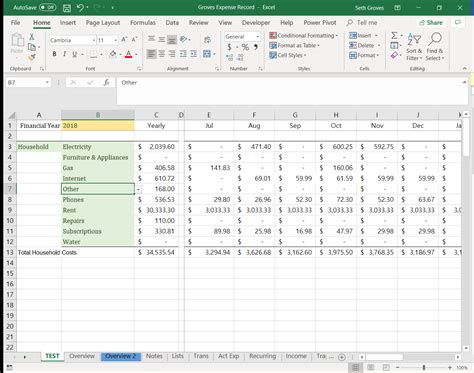This screenshot has width=474, height=373.
Task: Click the Share button
Action: (x=431, y=23)
